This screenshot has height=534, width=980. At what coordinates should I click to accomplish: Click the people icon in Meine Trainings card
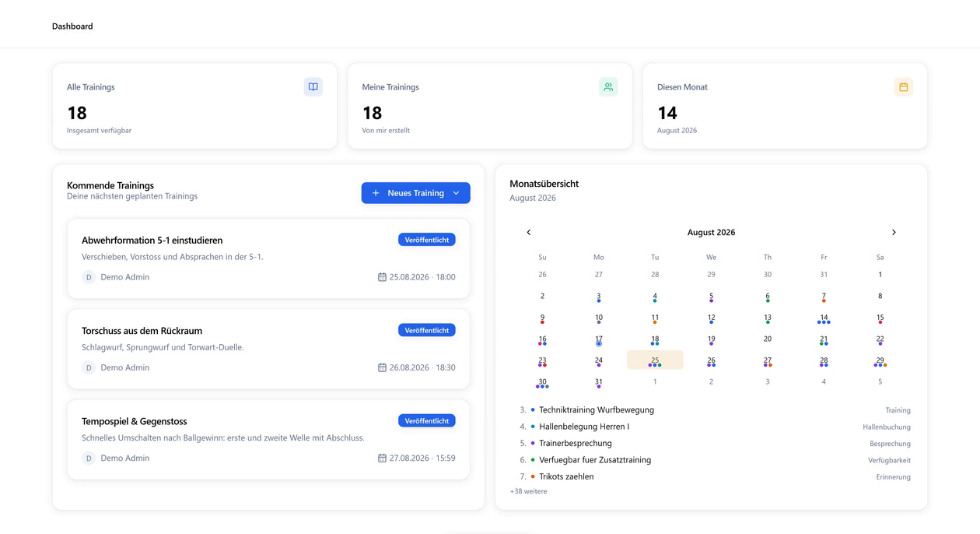click(608, 87)
